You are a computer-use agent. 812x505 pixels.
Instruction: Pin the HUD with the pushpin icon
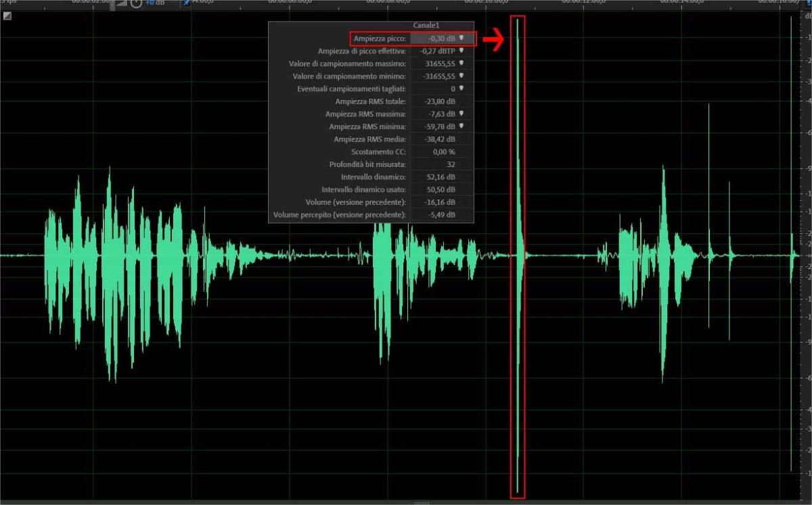point(186,3)
